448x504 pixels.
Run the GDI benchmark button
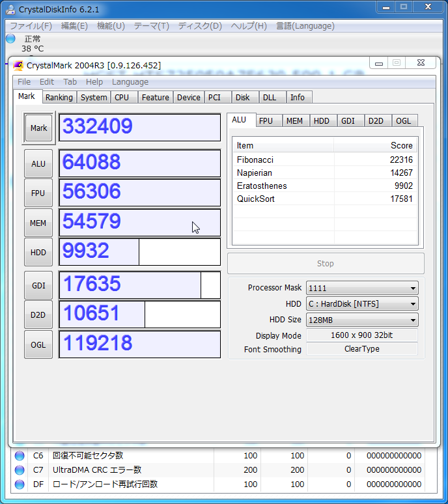(x=38, y=285)
